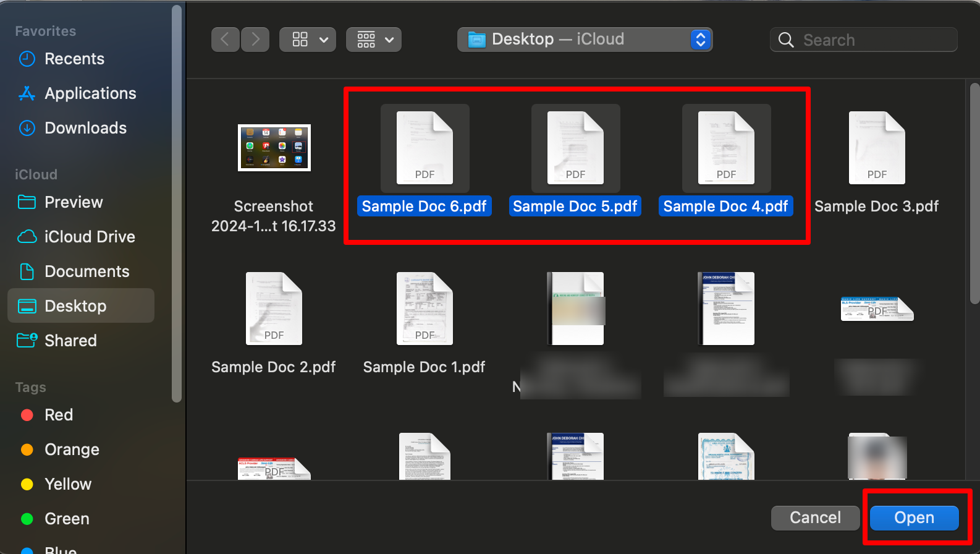Click the Cancel button
This screenshot has height=554, width=980.
pos(816,518)
